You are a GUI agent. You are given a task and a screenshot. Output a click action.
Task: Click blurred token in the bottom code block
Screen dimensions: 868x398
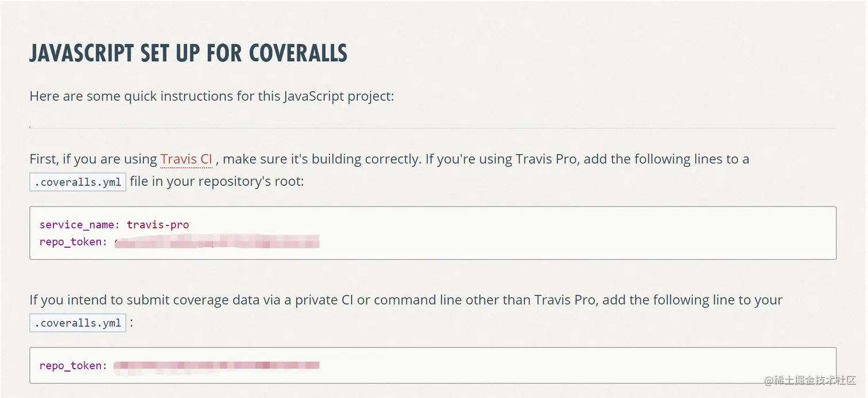216,365
